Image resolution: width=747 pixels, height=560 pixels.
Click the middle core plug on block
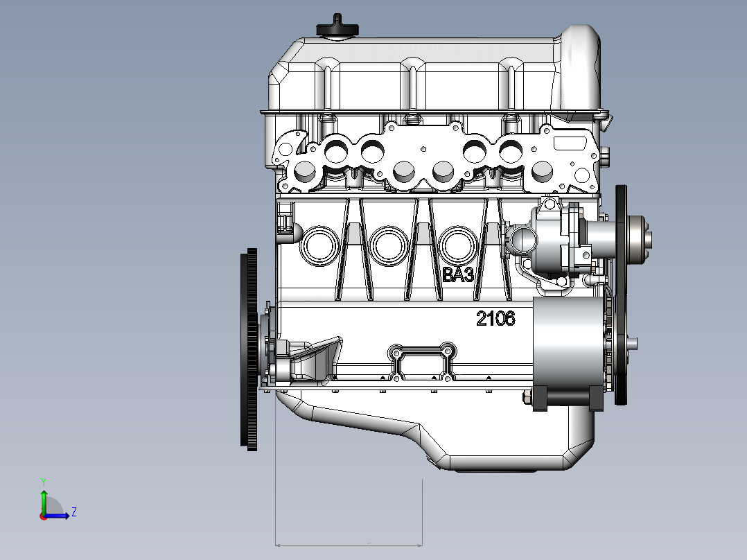pos(388,246)
